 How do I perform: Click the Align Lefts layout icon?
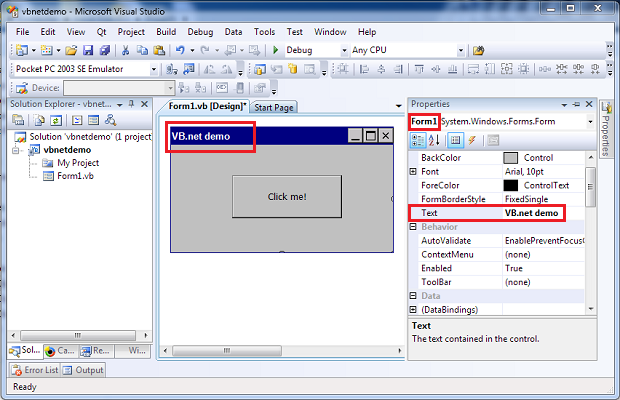364,69
